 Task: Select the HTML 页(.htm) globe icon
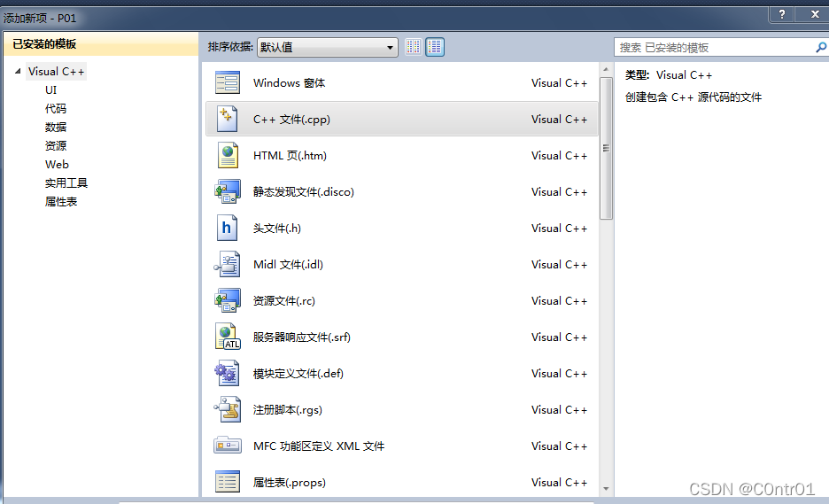point(228,156)
